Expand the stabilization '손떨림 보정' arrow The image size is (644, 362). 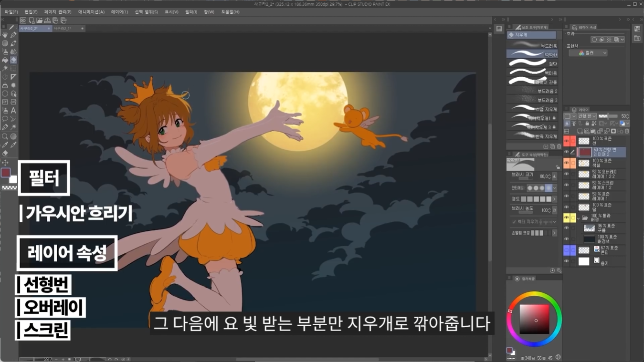coord(555,233)
